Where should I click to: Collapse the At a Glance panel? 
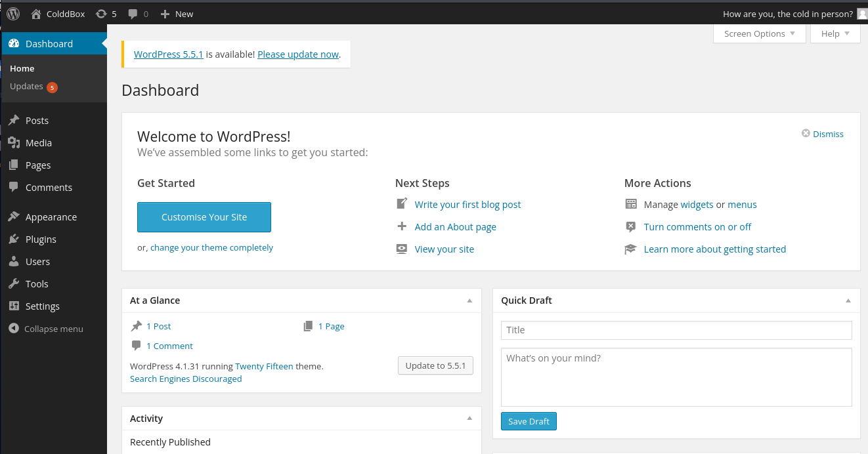469,300
